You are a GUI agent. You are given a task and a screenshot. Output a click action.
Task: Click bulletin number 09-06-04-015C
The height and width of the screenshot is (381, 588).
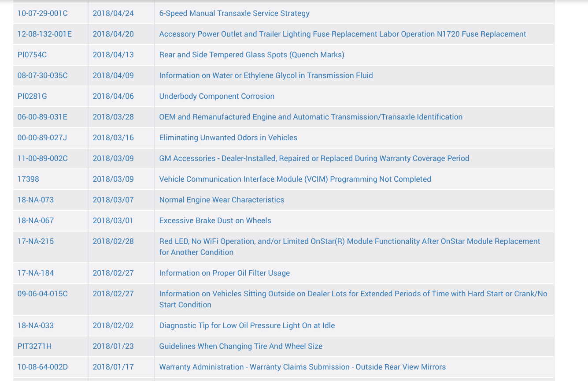(42, 294)
